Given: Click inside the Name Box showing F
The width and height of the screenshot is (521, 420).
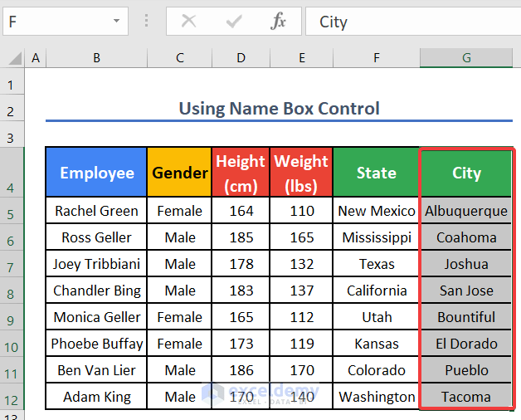Looking at the screenshot, I should tap(66, 22).
